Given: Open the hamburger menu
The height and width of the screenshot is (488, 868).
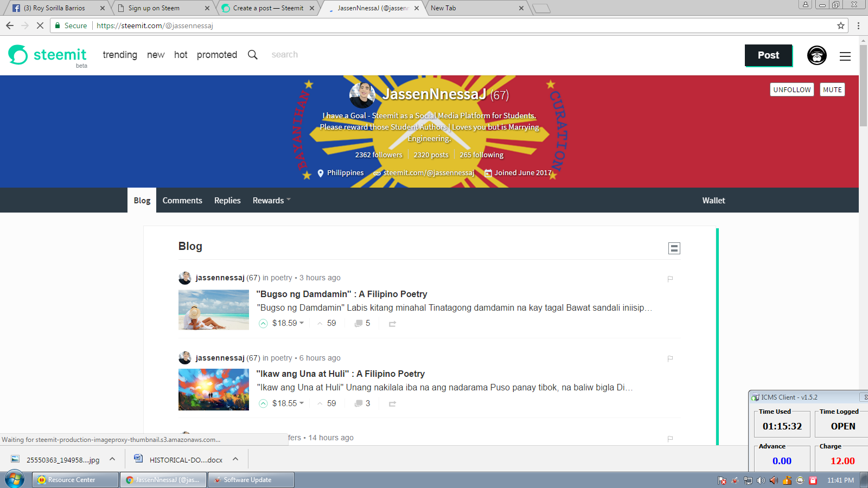Looking at the screenshot, I should [x=845, y=56].
